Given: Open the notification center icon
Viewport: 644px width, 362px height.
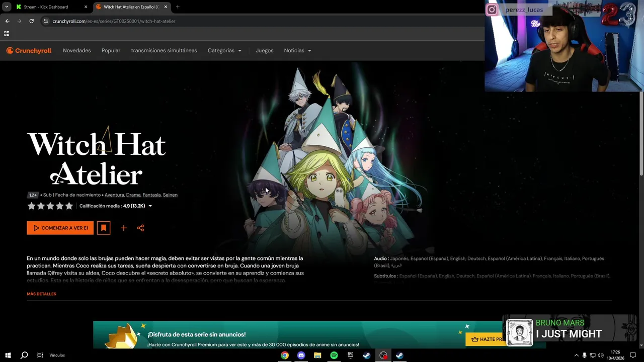Looking at the screenshot, I should click(633, 355).
